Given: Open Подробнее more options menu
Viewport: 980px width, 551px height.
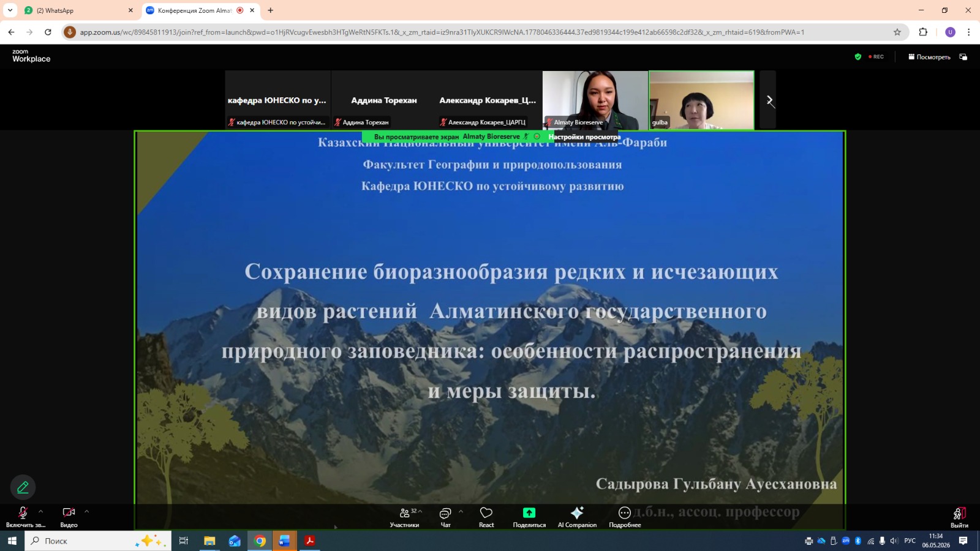Looking at the screenshot, I should pos(625,517).
